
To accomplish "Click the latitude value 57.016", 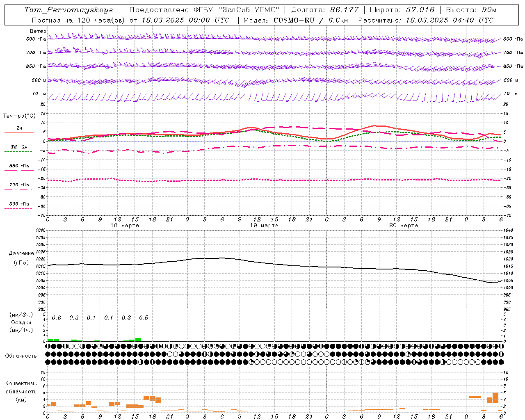I will click(x=420, y=10).
